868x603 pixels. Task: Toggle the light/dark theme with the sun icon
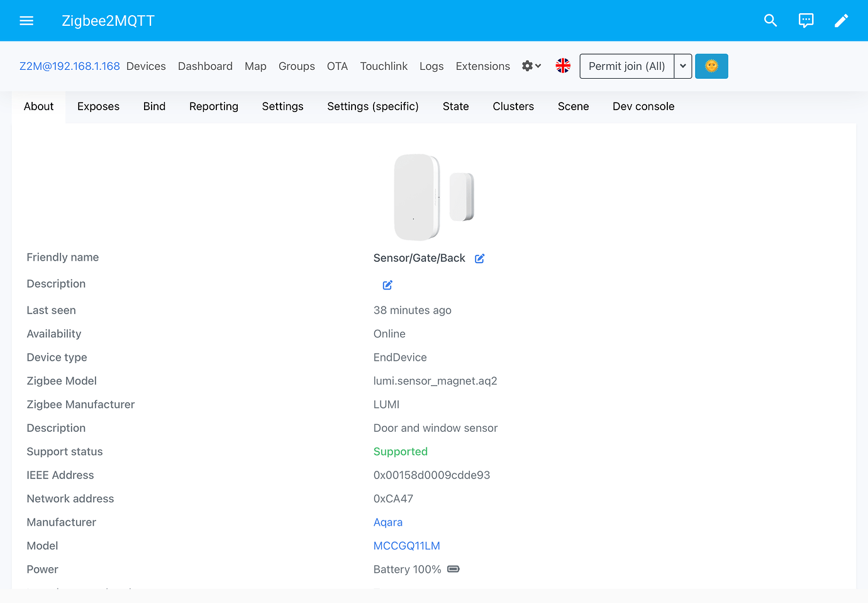pos(711,65)
